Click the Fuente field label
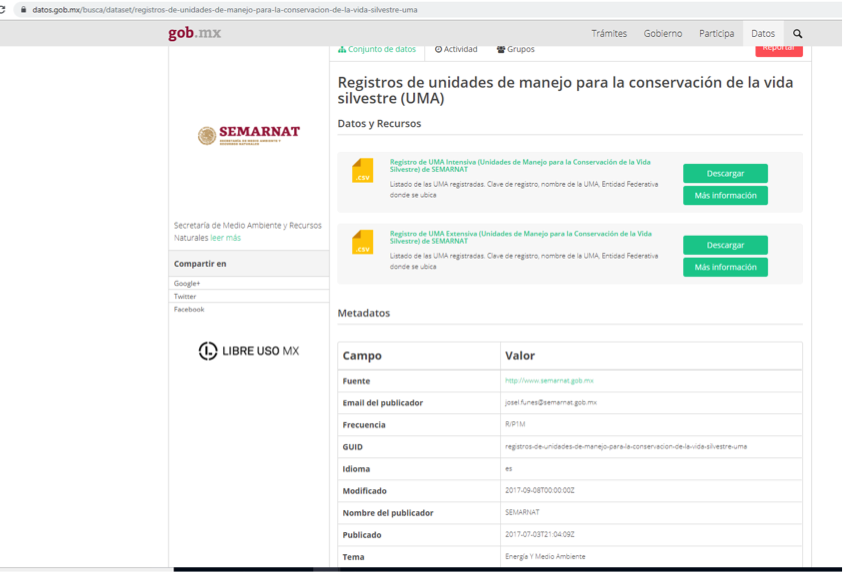The height and width of the screenshot is (572, 843). [x=356, y=381]
